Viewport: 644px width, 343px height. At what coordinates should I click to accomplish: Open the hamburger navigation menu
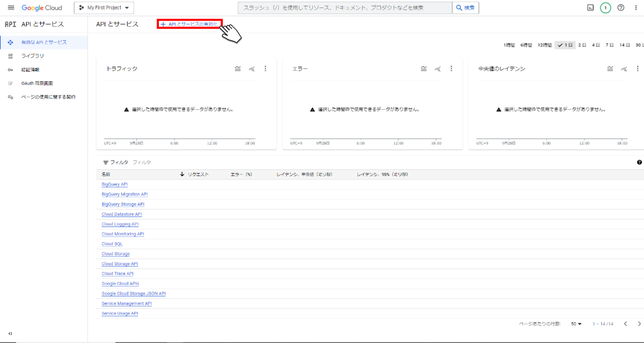(11, 7)
